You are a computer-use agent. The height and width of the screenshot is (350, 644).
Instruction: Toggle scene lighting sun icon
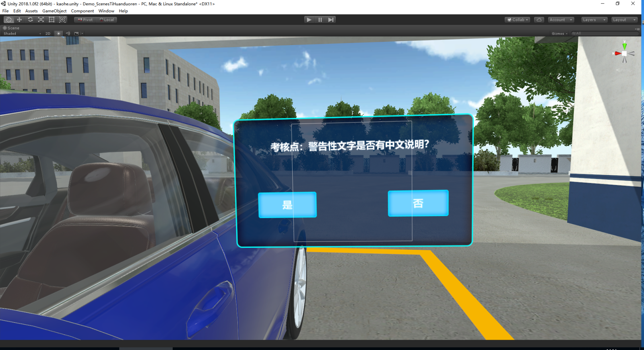click(59, 34)
